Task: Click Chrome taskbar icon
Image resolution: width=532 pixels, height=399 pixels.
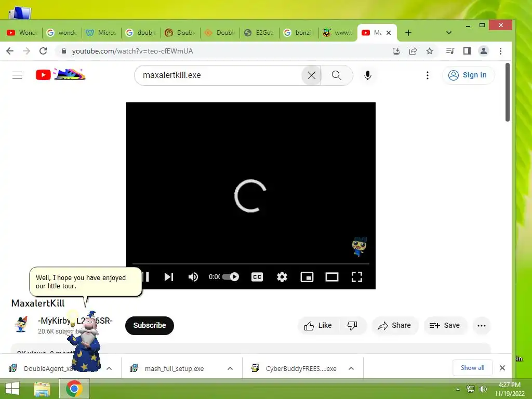Action: click(74, 389)
